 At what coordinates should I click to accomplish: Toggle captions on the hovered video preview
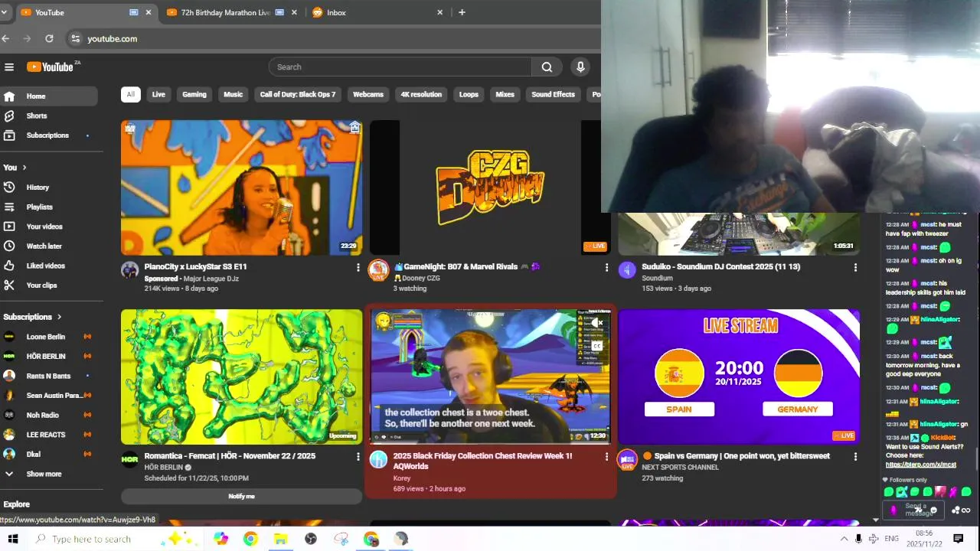coord(597,346)
